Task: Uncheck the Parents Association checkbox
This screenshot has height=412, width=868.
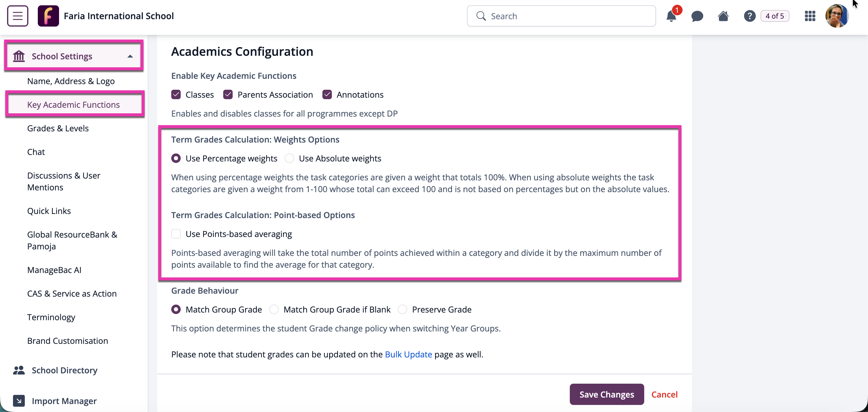Action: pyautogui.click(x=228, y=95)
